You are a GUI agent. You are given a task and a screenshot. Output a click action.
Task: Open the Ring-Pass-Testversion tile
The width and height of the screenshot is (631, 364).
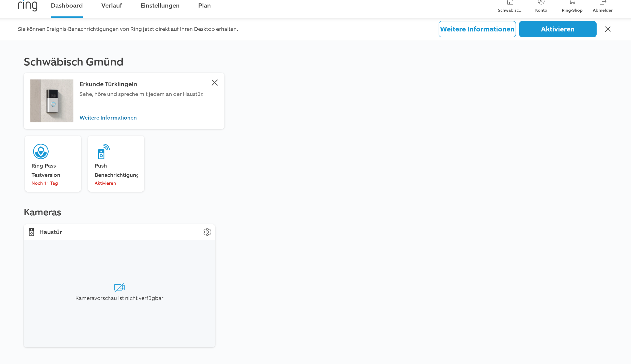pos(53,170)
